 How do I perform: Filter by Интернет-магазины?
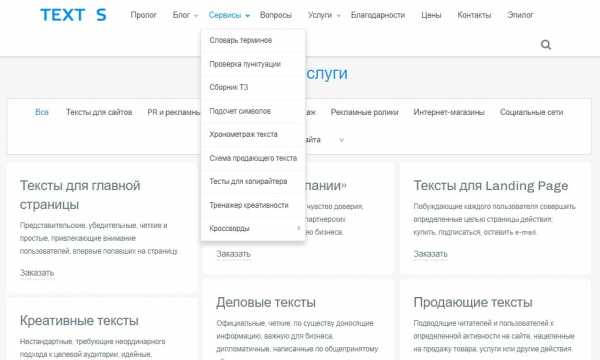[449, 112]
